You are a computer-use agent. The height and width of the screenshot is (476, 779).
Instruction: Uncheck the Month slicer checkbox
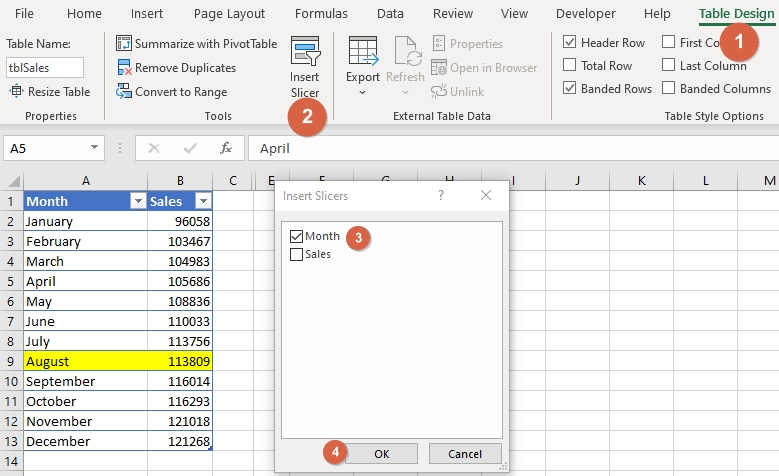tap(296, 237)
